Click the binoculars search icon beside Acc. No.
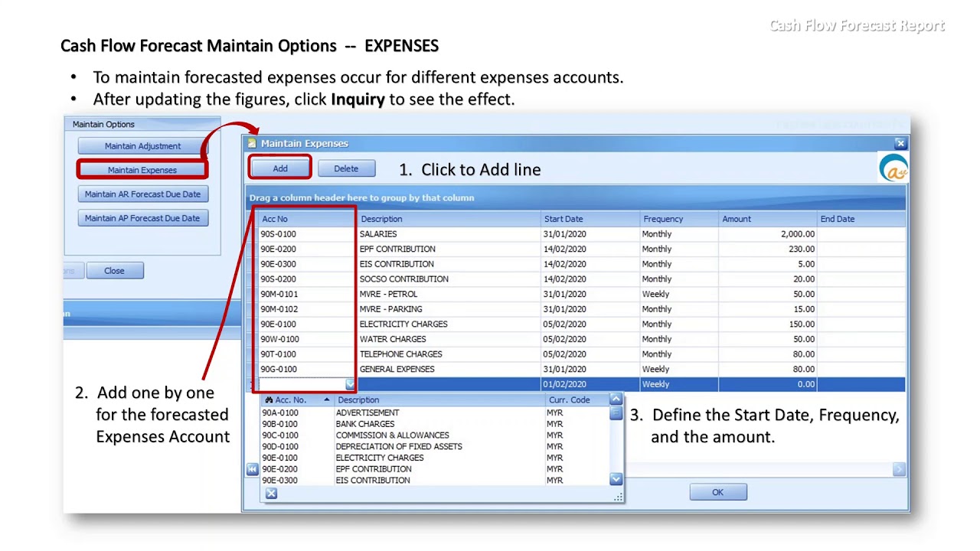The image size is (980, 551). point(269,400)
